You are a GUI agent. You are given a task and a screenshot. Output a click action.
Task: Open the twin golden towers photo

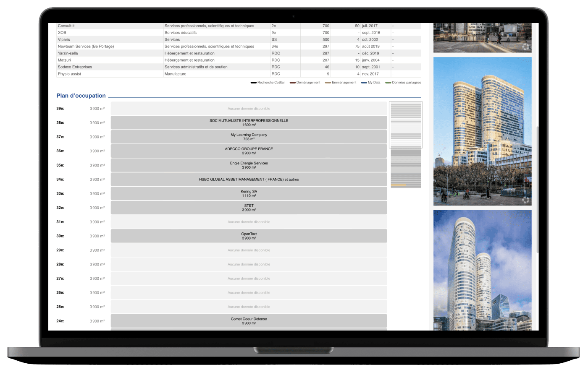(482, 131)
